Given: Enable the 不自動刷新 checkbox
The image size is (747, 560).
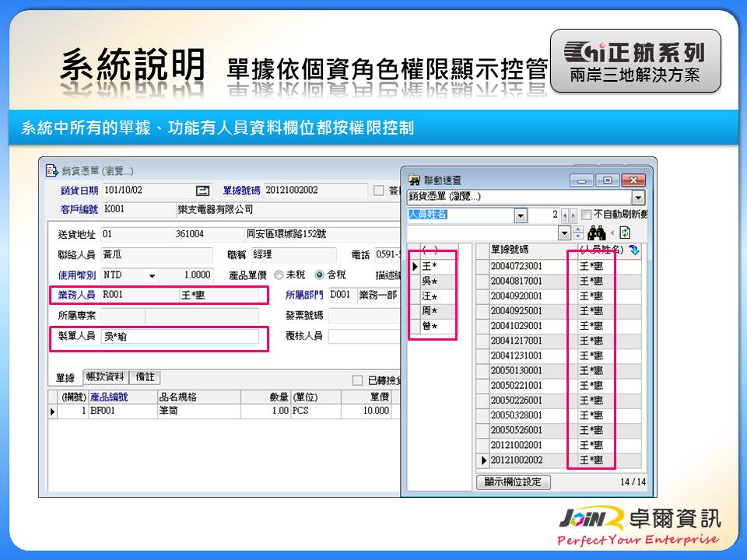Looking at the screenshot, I should pyautogui.click(x=587, y=215).
